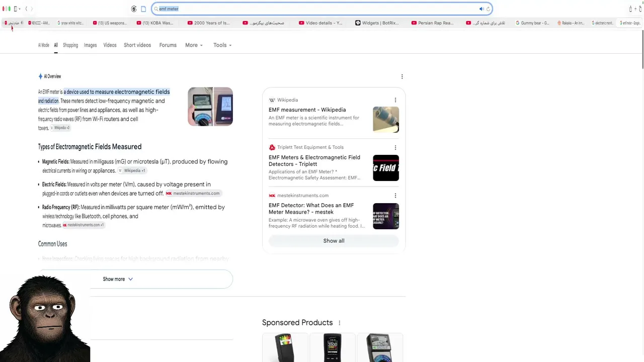Click the share icon in the toolbar
The image size is (644, 362).
tap(630, 9)
